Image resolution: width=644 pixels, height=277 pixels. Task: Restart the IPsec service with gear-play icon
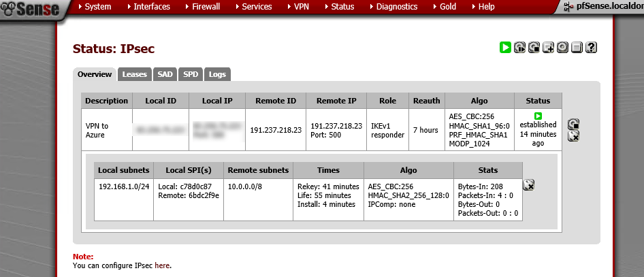pos(519,48)
